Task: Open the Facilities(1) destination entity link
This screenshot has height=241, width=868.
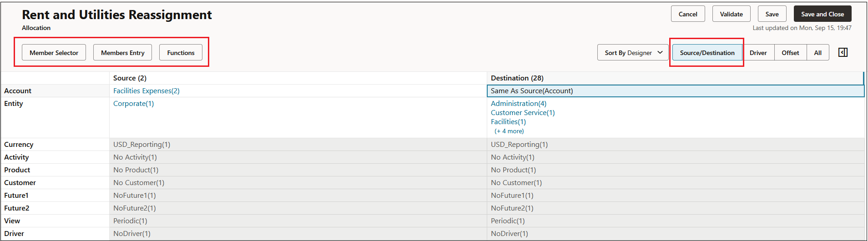Action: (x=508, y=122)
